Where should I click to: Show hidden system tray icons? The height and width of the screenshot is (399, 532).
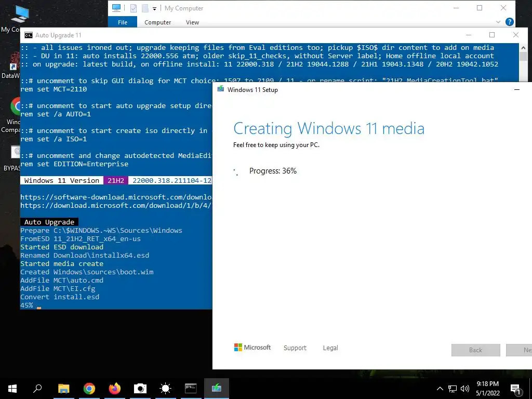[x=440, y=389]
